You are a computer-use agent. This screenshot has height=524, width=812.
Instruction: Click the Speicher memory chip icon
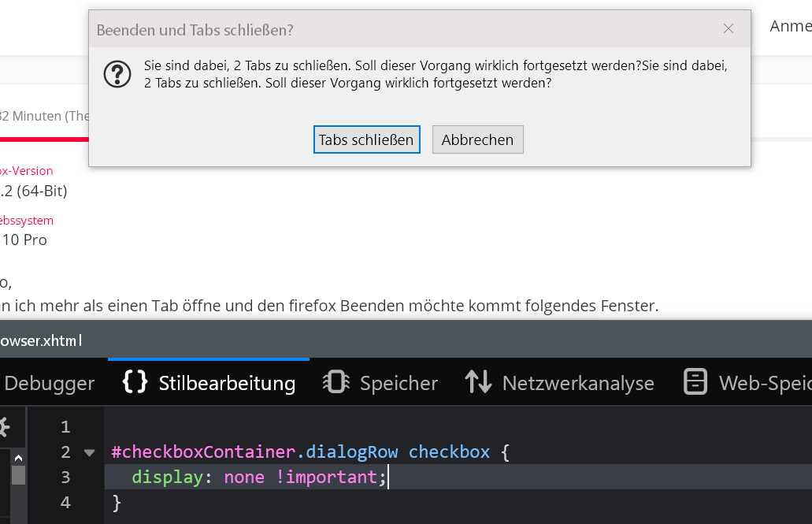(x=336, y=383)
